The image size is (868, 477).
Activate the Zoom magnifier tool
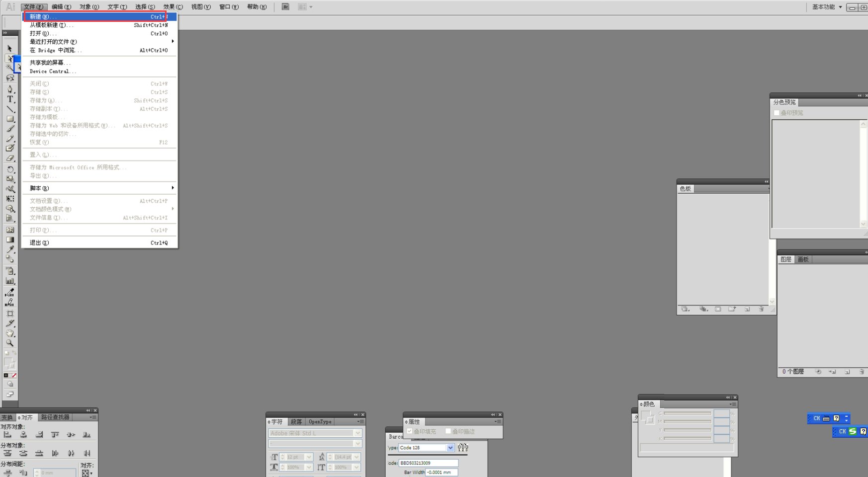[10, 343]
